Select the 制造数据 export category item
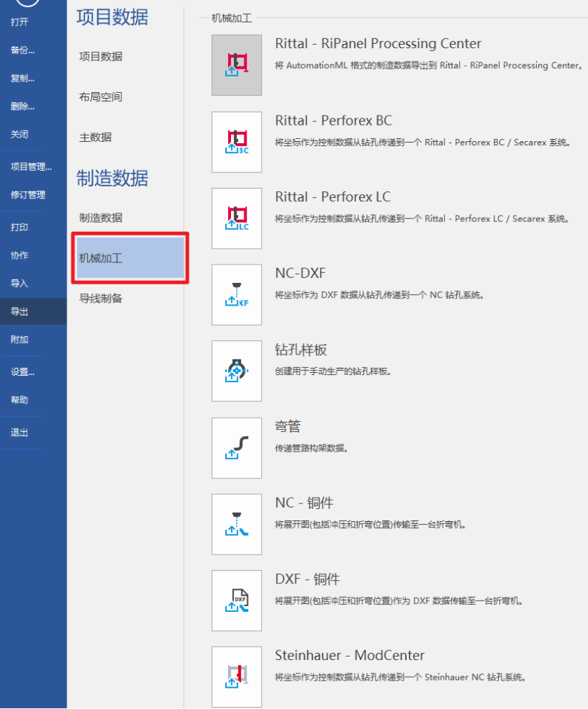This screenshot has height=709, width=588. [101, 218]
